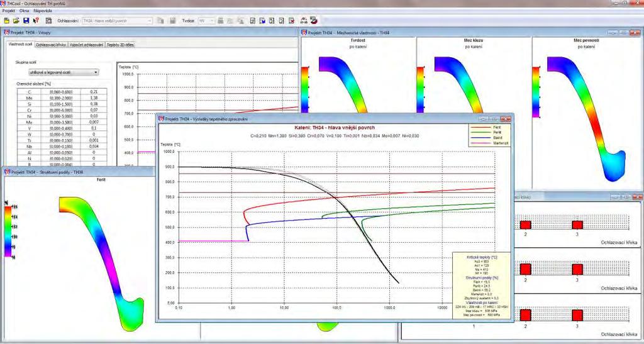Click the Vstupy window's title bar icon

click(x=6, y=33)
